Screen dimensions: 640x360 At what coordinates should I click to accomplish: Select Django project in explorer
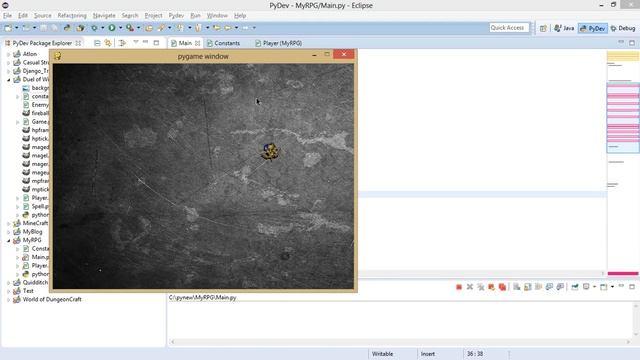point(36,71)
